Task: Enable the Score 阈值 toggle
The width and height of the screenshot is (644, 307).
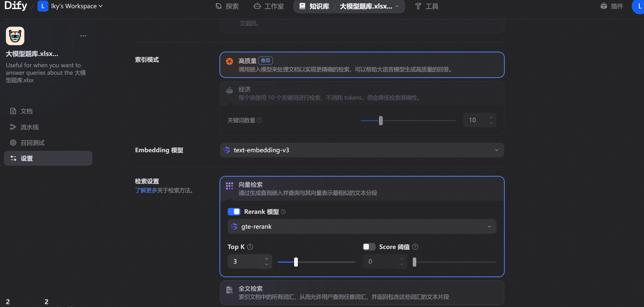Action: coord(369,247)
